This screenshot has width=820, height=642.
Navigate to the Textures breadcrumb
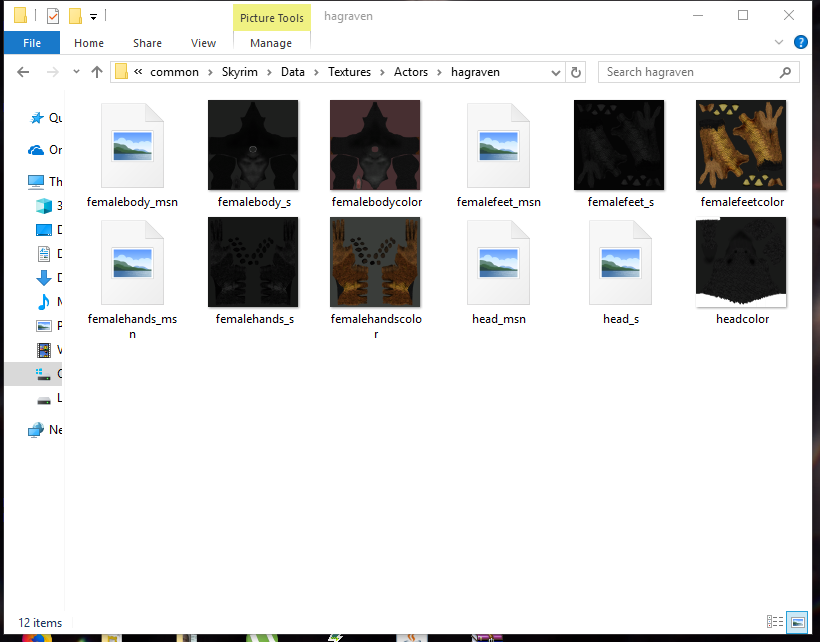[x=349, y=72]
